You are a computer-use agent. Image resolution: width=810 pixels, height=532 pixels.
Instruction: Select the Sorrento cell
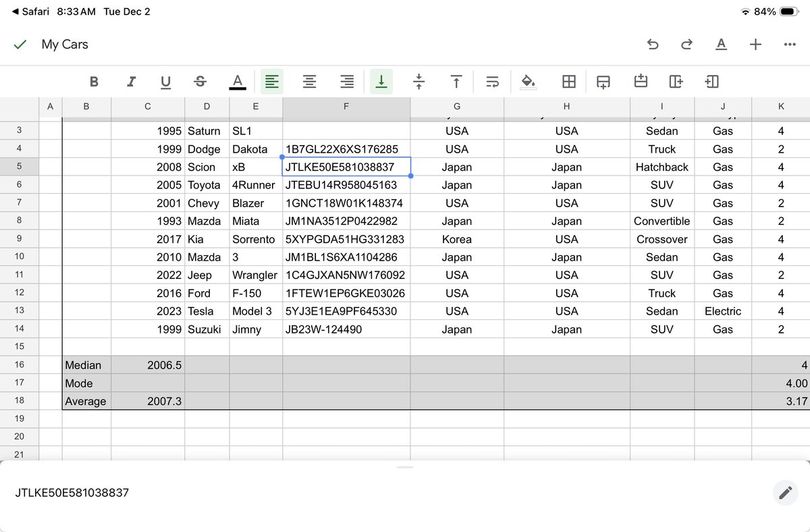coord(256,239)
